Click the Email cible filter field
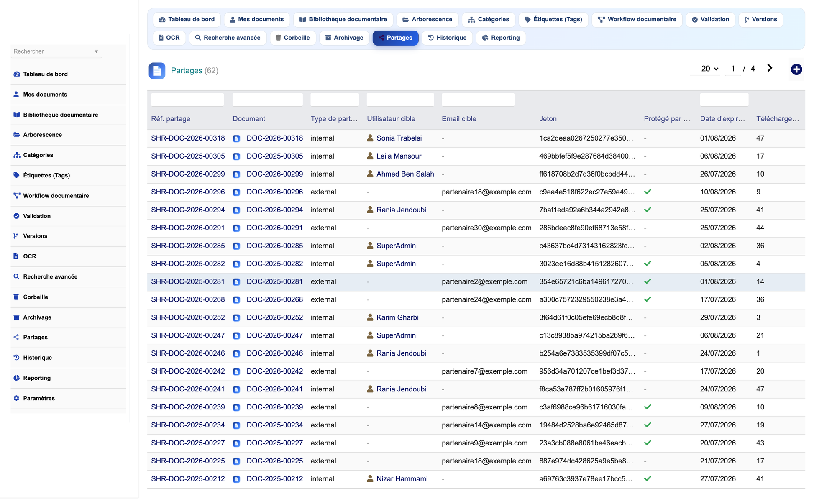 point(478,100)
